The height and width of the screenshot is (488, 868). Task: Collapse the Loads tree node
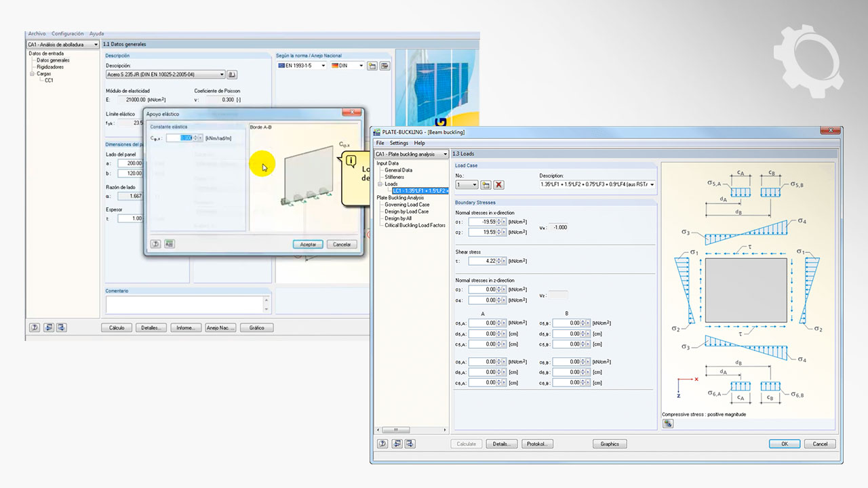(x=380, y=184)
